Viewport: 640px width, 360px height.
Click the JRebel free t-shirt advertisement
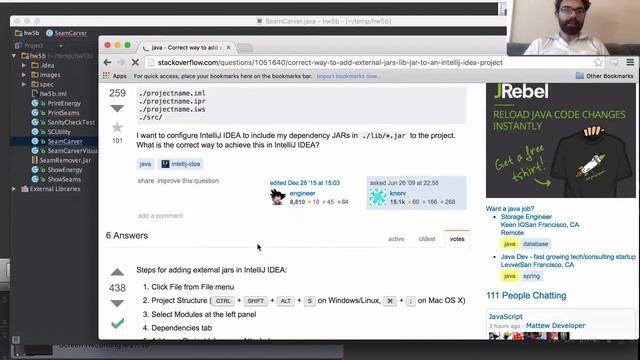560,140
